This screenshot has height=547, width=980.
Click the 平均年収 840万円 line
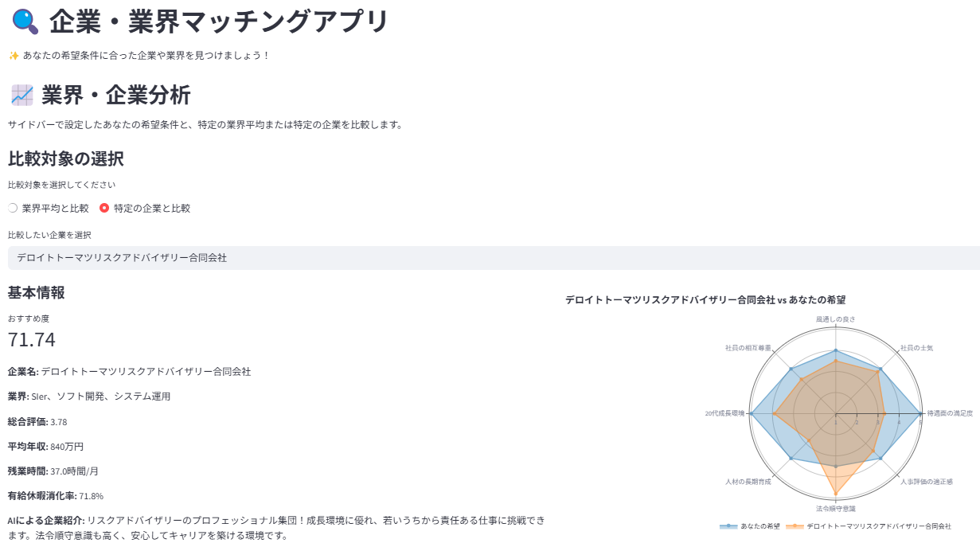[x=45, y=446]
